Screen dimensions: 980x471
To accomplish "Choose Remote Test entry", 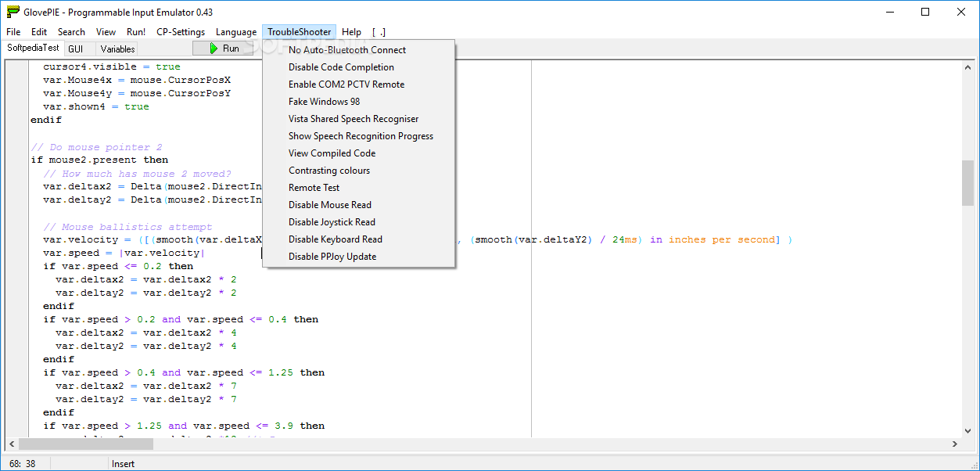I will pos(359,188).
